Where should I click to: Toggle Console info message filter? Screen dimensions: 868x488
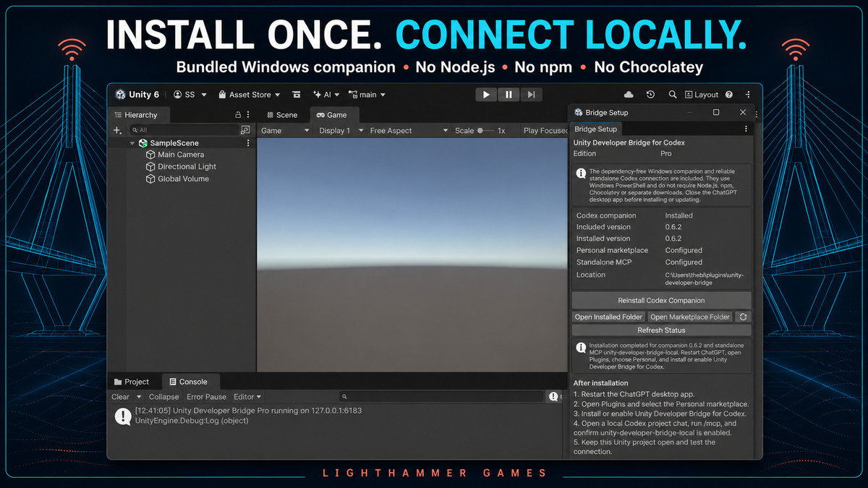pos(554,397)
